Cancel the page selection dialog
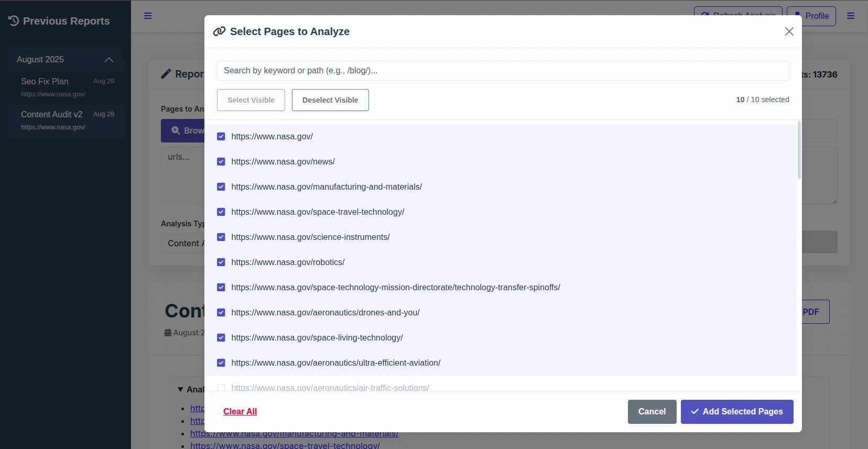868x449 pixels. 652,412
